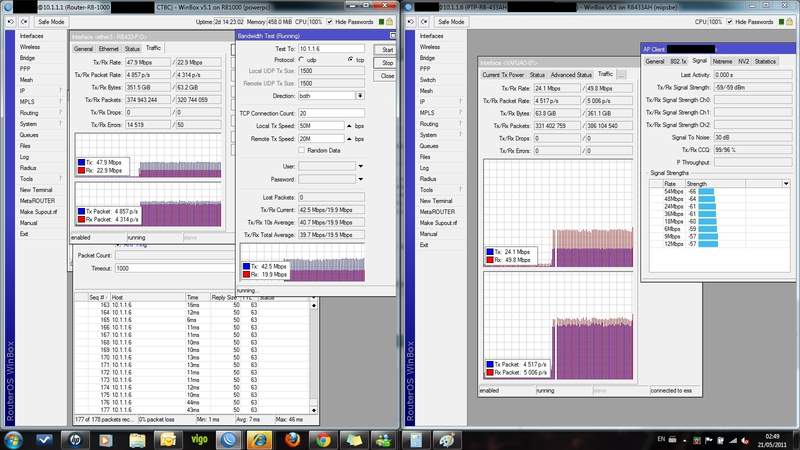
Task: Click Safe Mode in left WinBox
Action: pos(51,22)
